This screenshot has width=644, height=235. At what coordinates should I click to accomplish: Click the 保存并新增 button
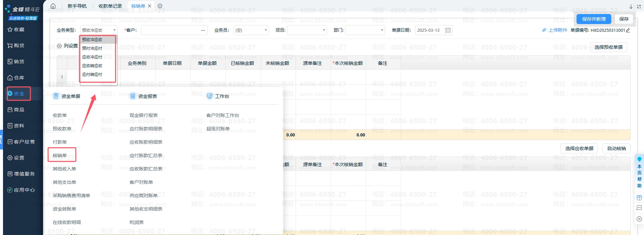[x=594, y=19]
